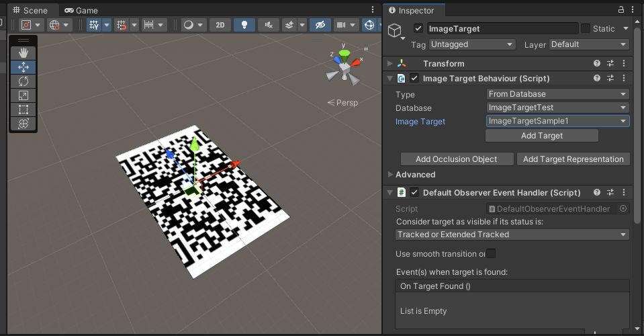The width and height of the screenshot is (644, 336).
Task: Toggle scene effects (skybox, fog) icon
Action: click(x=289, y=25)
